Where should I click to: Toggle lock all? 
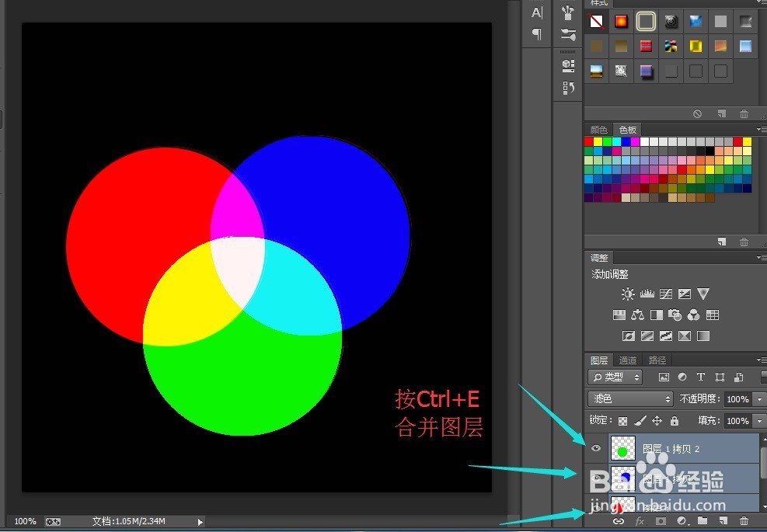pos(675,420)
